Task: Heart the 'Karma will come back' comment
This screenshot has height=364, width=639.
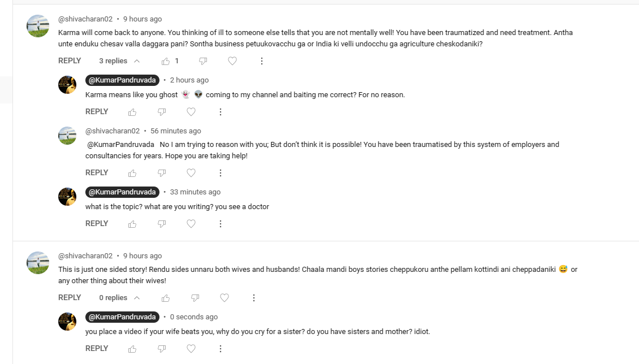Action: (232, 61)
